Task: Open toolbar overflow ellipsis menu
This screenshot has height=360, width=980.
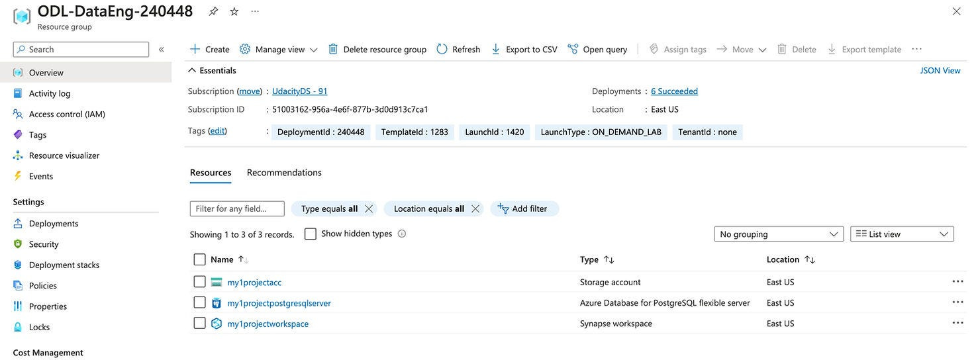Action: (916, 50)
